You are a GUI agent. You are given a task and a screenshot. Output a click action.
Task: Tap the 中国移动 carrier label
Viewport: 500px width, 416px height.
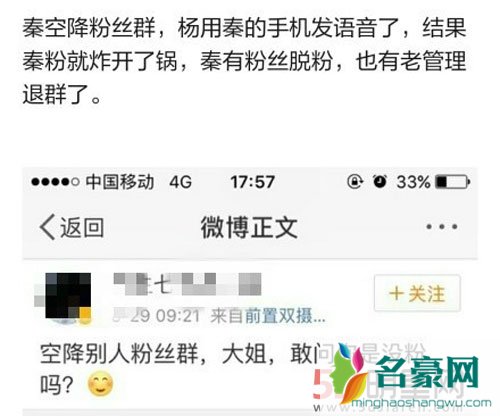(120, 182)
